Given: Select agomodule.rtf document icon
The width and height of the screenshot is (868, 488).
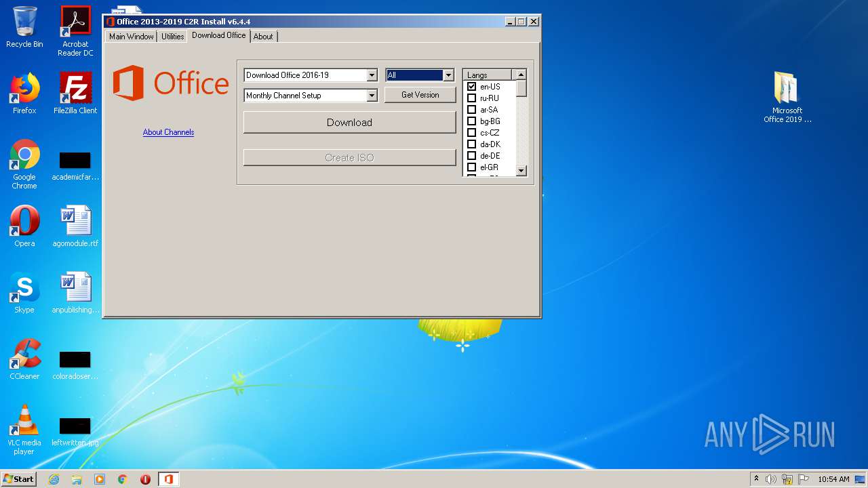Looking at the screenshot, I should click(75, 226).
